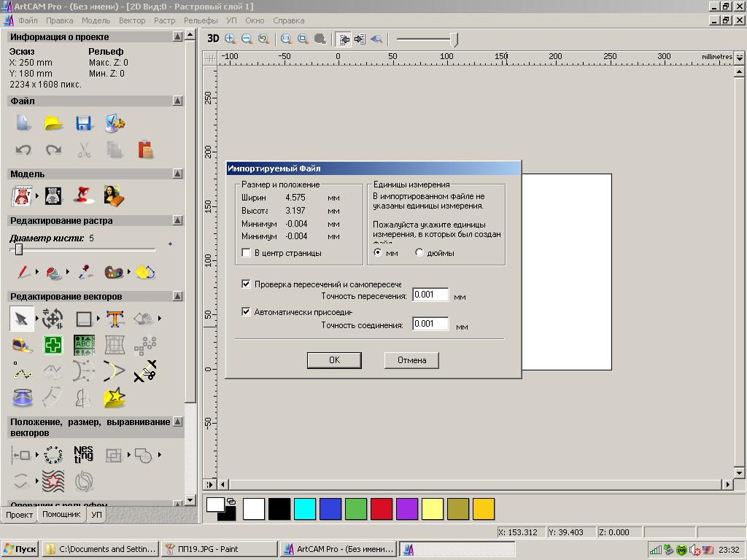
Task: Click the green cross icon
Action: point(53,345)
